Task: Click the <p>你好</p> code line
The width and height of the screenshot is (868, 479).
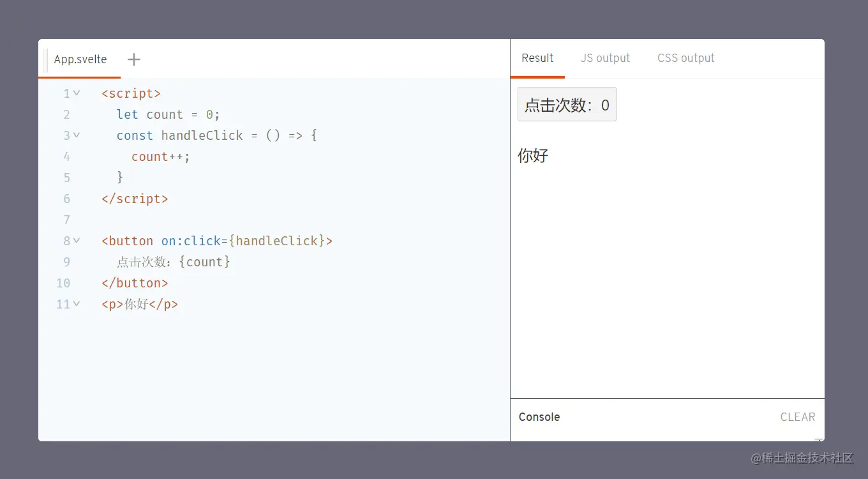Action: 140,304
